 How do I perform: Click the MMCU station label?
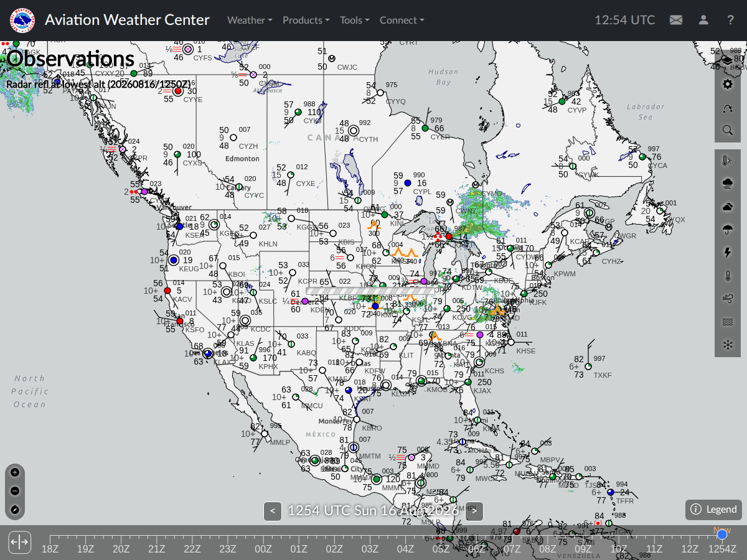pos(312,406)
